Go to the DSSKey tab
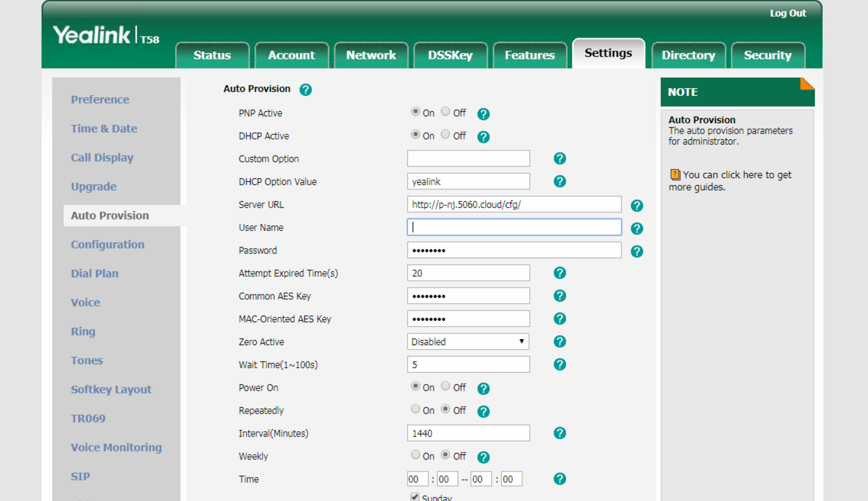The height and width of the screenshot is (501, 868). click(x=451, y=55)
